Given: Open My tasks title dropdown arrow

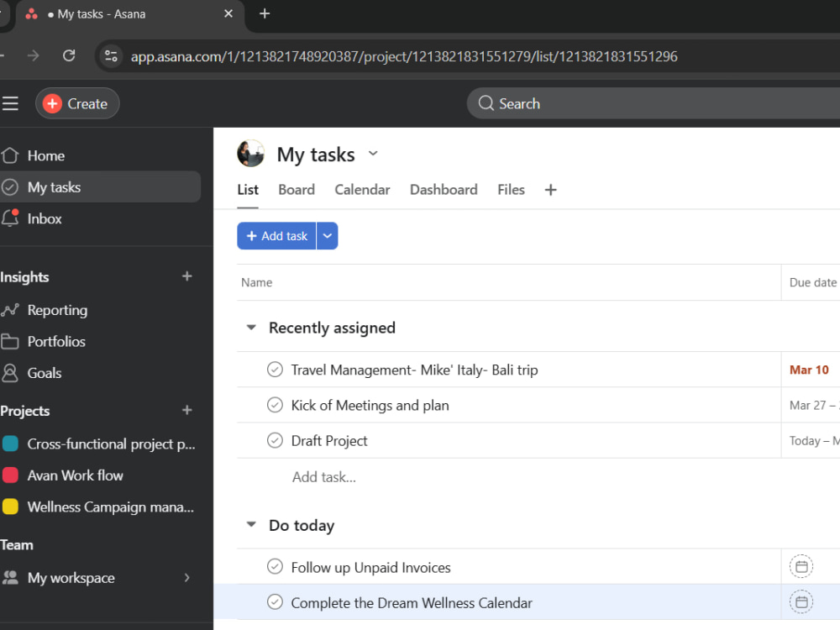Looking at the screenshot, I should coord(374,154).
